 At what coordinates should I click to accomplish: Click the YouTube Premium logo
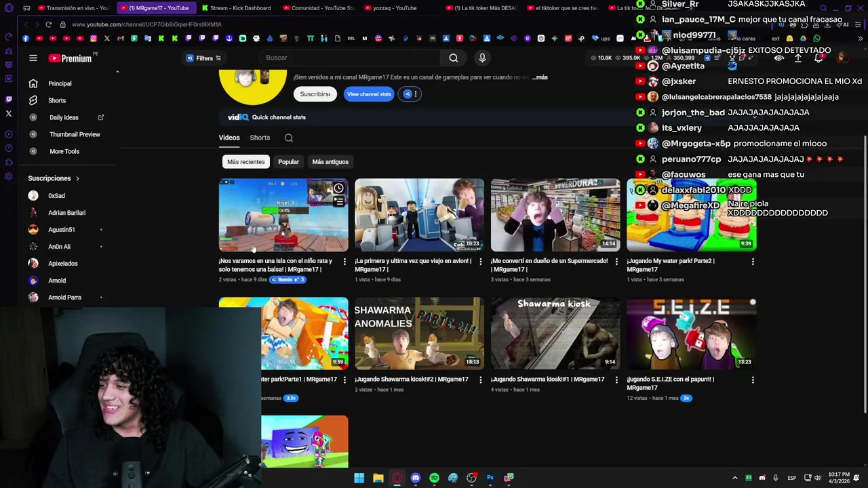coord(71,58)
